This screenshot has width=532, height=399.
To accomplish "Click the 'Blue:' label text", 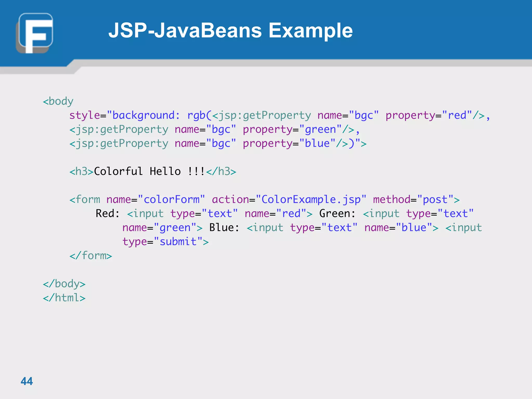I will (224, 227).
